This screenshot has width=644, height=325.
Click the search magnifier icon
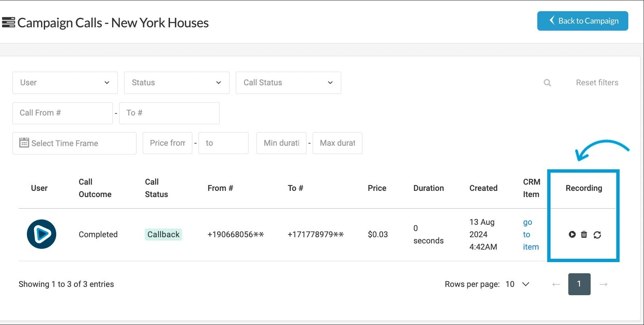click(547, 83)
